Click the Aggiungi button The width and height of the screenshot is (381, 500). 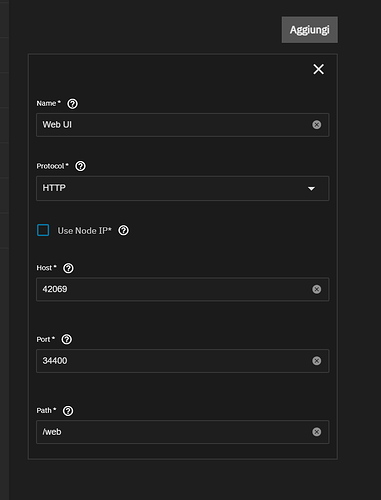(x=309, y=30)
